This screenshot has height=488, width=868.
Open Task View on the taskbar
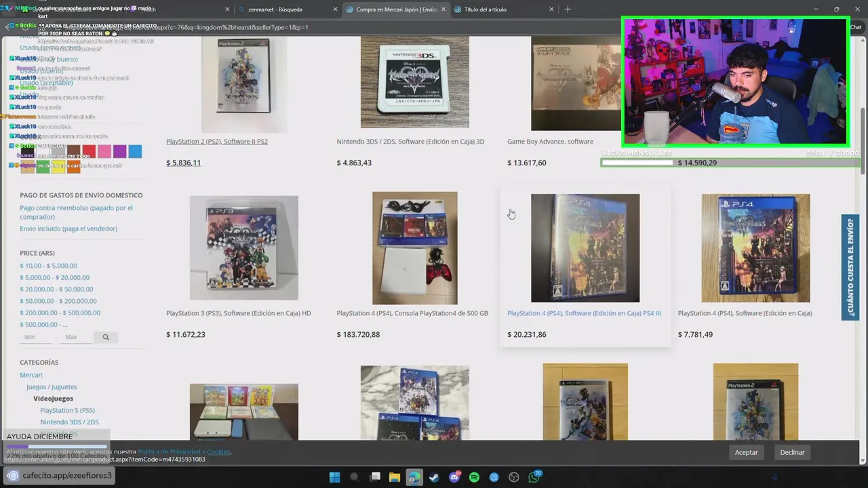point(375,477)
